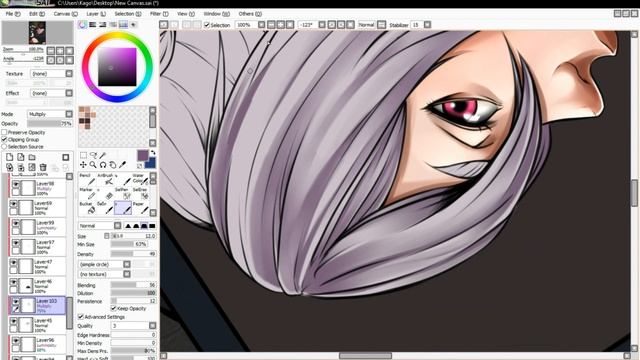Open the simple circle brush shape dropdown
This screenshot has height=360, width=640.
point(104,264)
